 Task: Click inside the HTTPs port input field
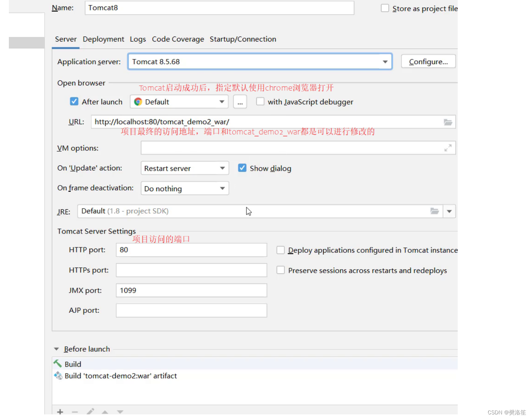point(191,270)
